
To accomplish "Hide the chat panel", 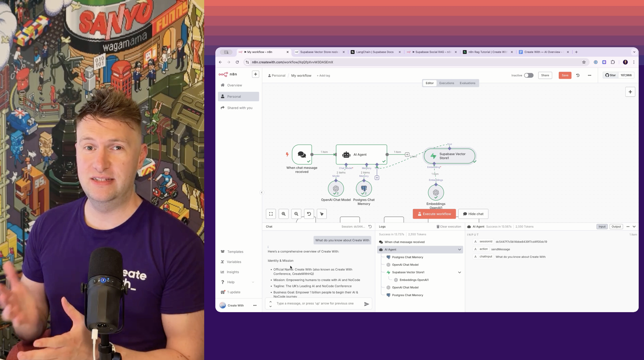I will (x=473, y=214).
